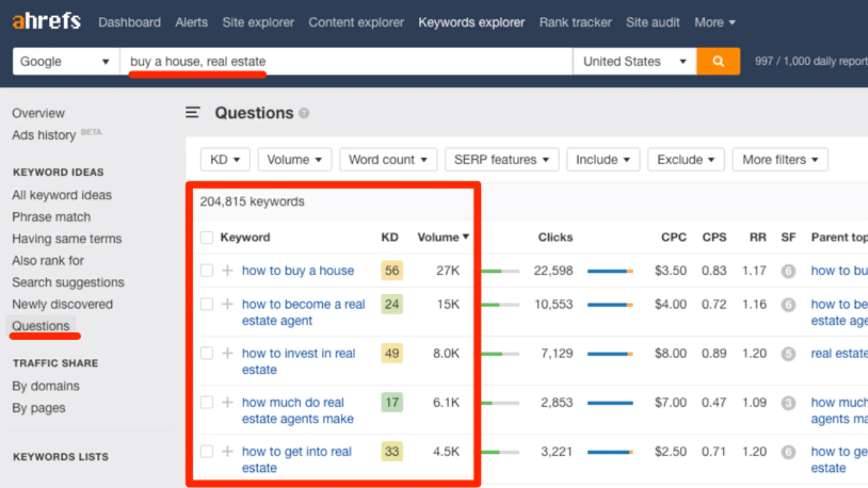The width and height of the screenshot is (868, 488).
Task: Expand the SERP features filter
Action: click(x=502, y=160)
